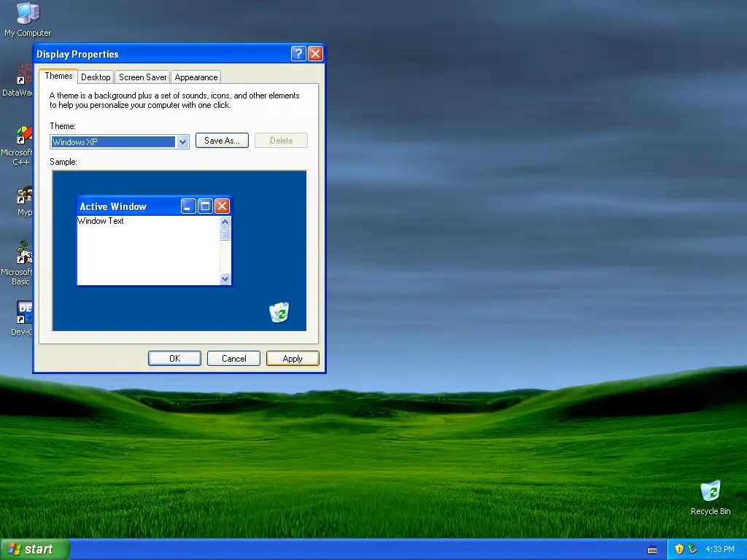747x560 pixels.
Task: Click the Save As... button
Action: (222, 141)
